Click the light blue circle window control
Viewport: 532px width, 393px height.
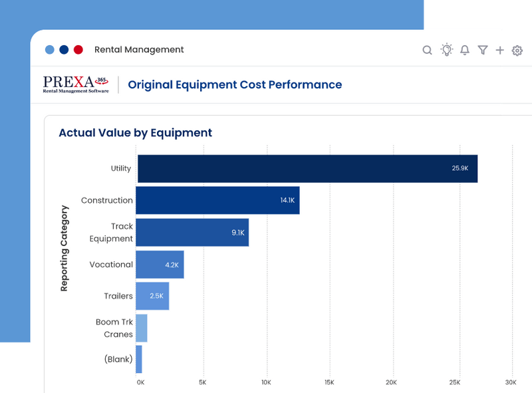[x=49, y=49]
